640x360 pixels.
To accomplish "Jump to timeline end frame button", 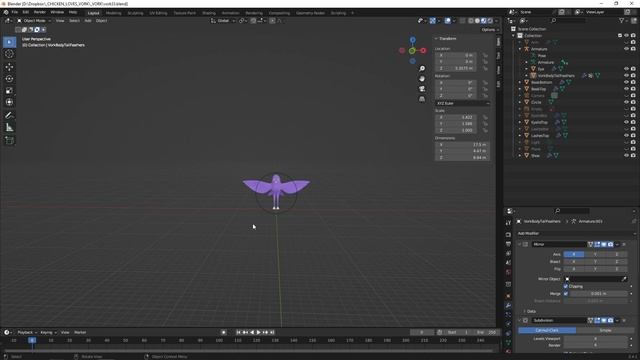I will pos(272,332).
